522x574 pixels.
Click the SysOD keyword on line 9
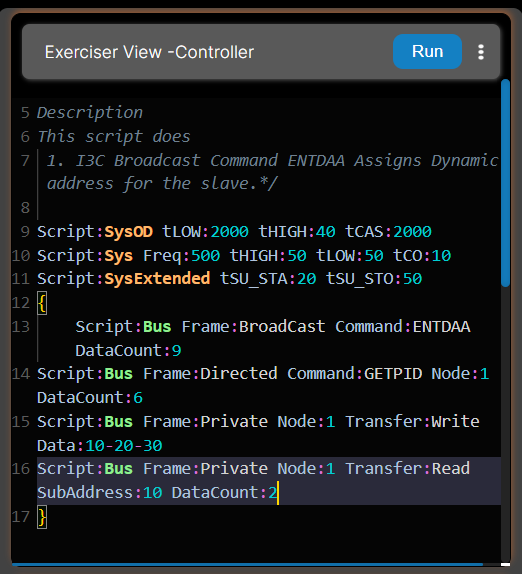click(128, 232)
